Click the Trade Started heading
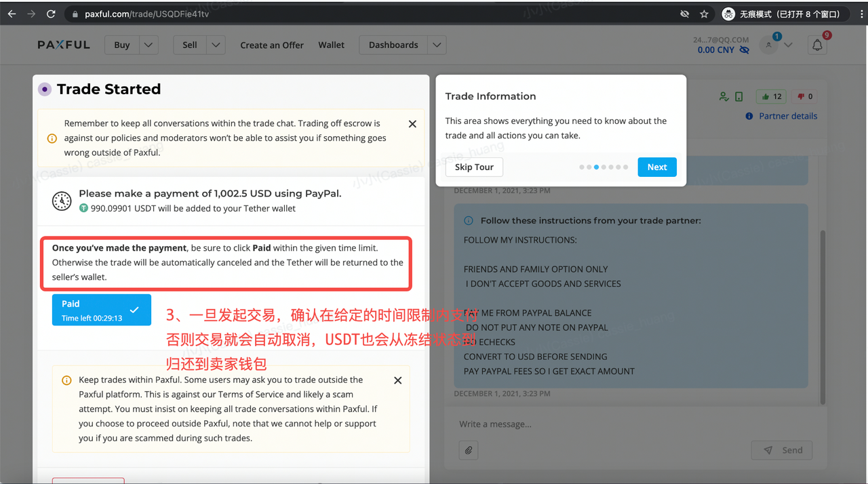 (108, 89)
